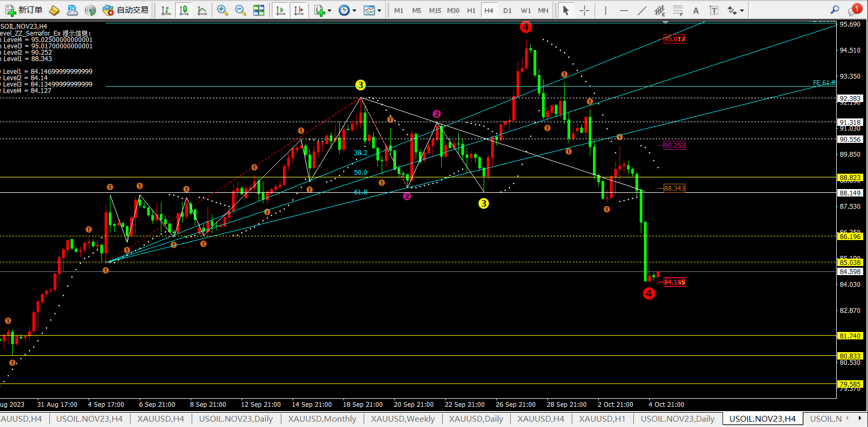Click the 79.585 yellow price tag
This screenshot has height=427, width=868.
tap(850, 384)
